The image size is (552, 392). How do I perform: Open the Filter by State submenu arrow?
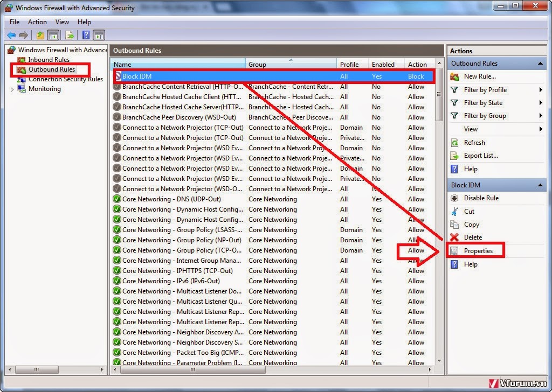(x=540, y=103)
